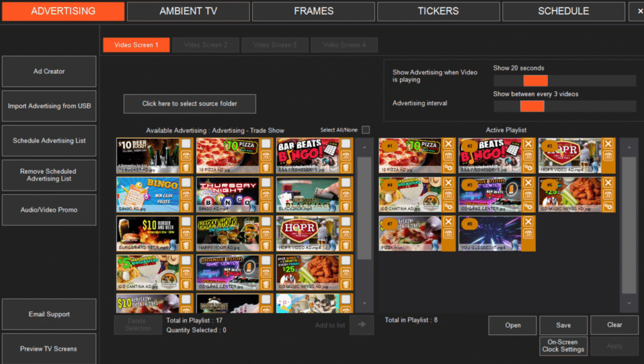644x364 pixels.
Task: Click the Add to list arrow button
Action: [361, 324]
